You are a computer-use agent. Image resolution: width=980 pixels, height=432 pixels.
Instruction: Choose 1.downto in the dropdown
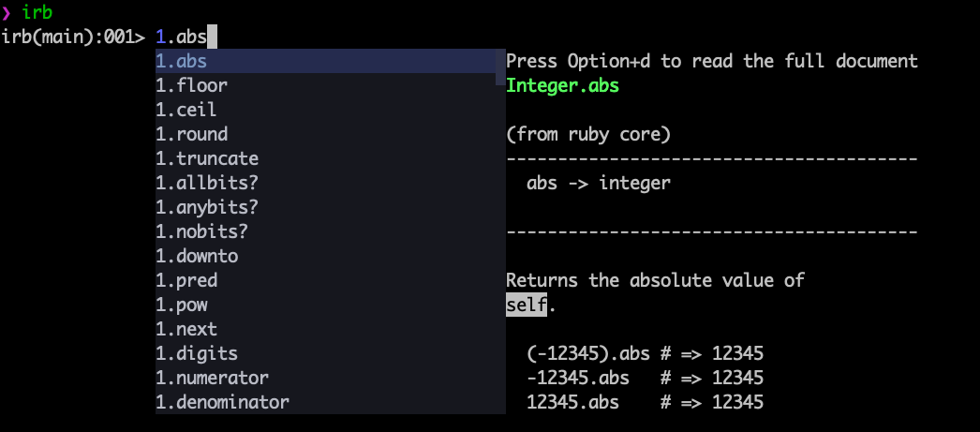(x=197, y=256)
